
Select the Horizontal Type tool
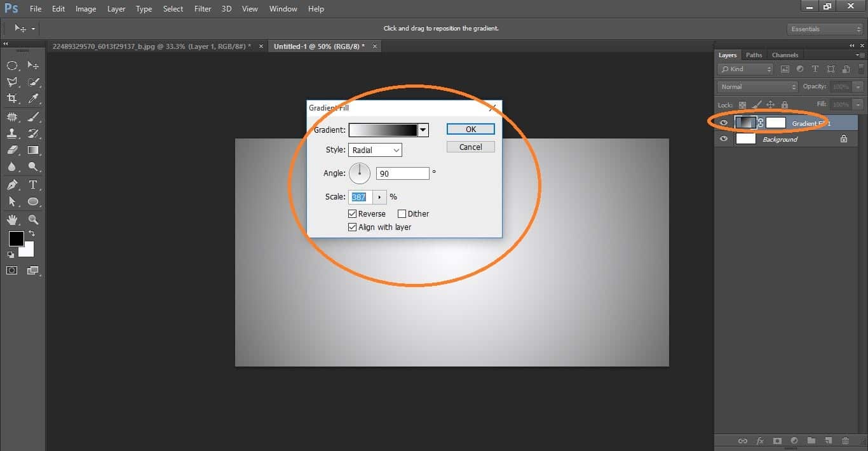[x=33, y=185]
